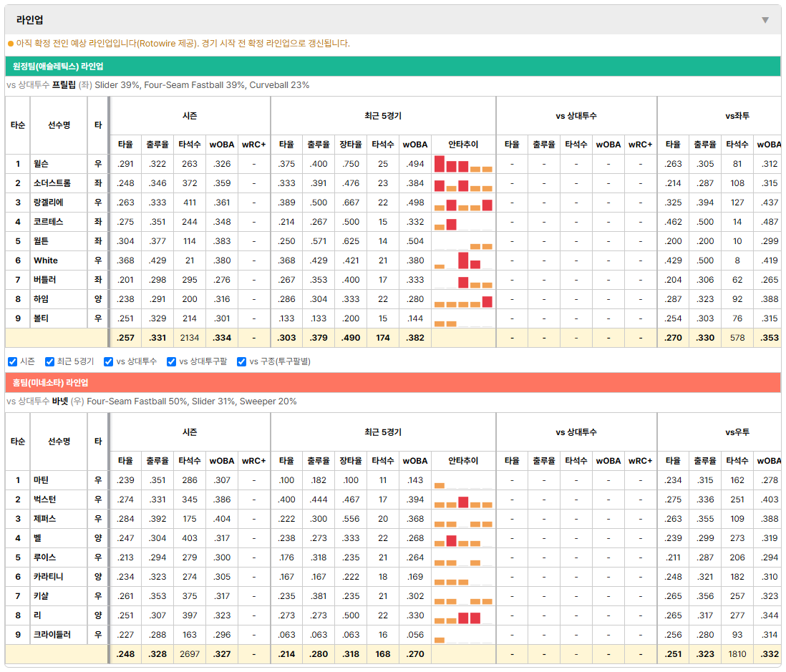The image size is (786, 672).
Task: Click 안타추이 column header in away table
Action: point(463,145)
